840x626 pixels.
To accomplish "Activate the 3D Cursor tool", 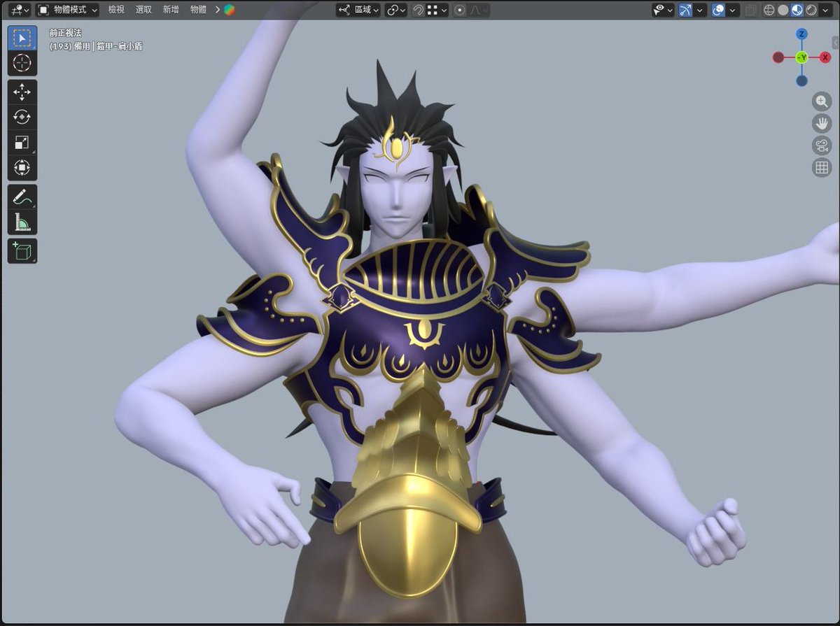I will coord(22,63).
